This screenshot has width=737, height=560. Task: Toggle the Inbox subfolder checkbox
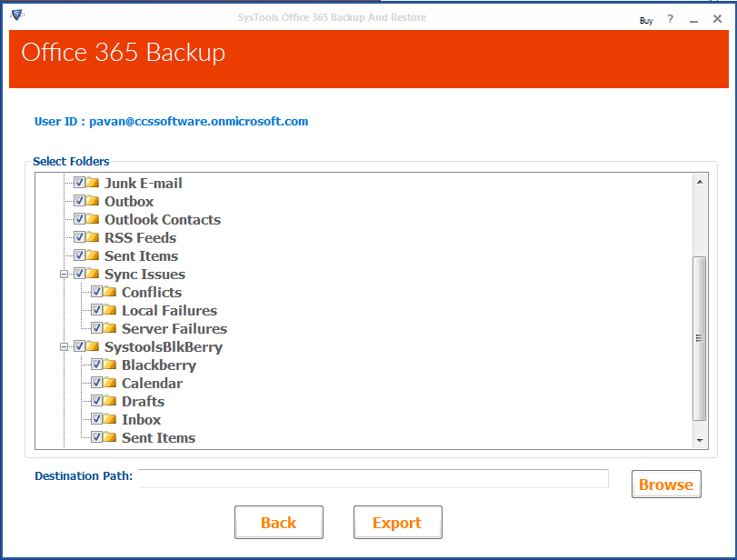point(97,418)
